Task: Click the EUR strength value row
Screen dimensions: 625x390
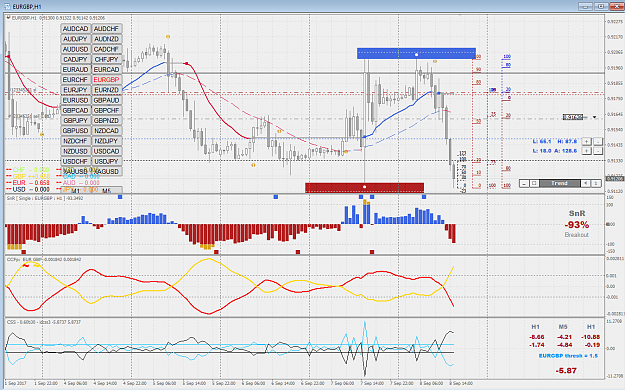Action: [x=28, y=183]
